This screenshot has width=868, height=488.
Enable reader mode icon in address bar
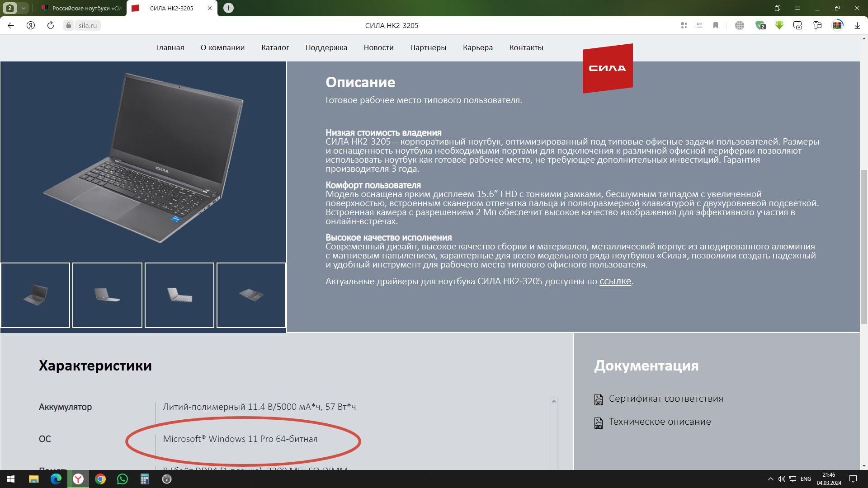pos(699,25)
